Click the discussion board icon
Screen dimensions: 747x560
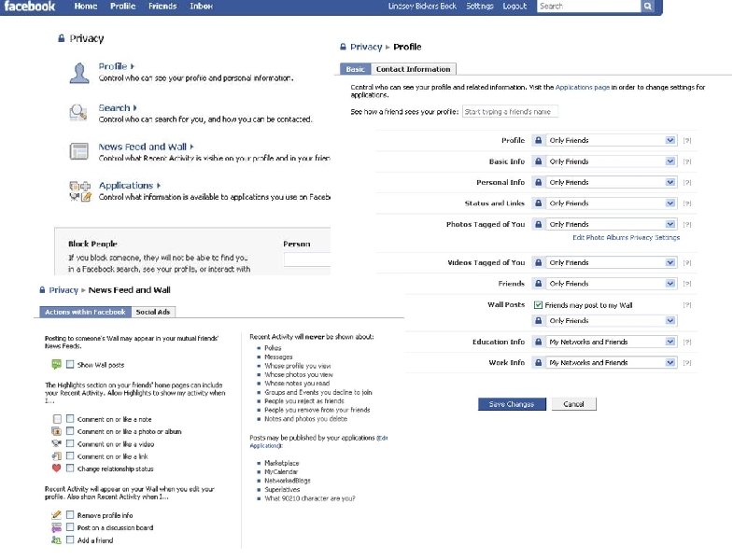[56, 527]
